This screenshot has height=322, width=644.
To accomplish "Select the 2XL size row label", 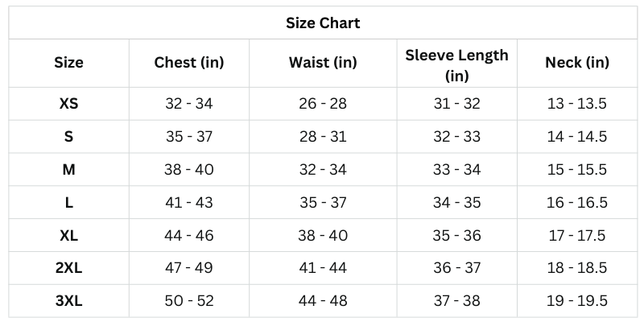I will coord(68,268).
